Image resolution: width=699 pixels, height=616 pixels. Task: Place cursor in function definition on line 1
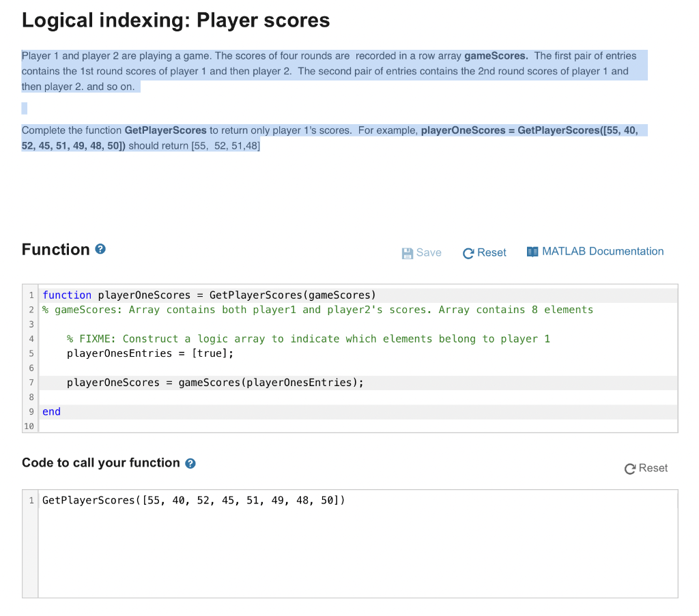click(209, 295)
